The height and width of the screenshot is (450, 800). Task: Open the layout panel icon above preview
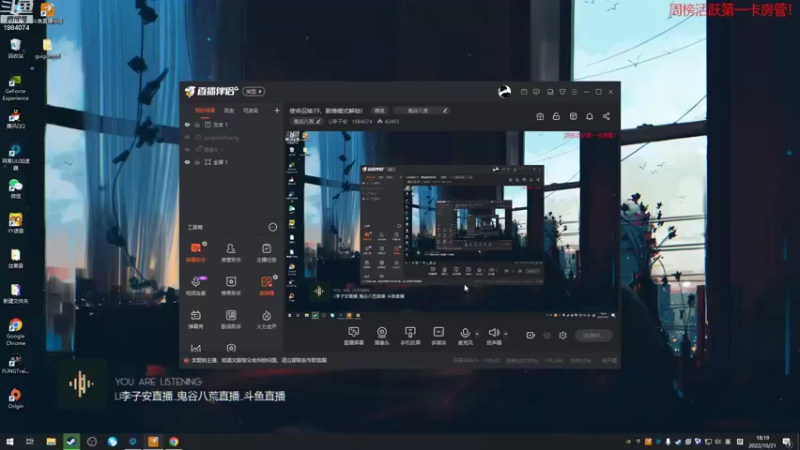point(573,116)
